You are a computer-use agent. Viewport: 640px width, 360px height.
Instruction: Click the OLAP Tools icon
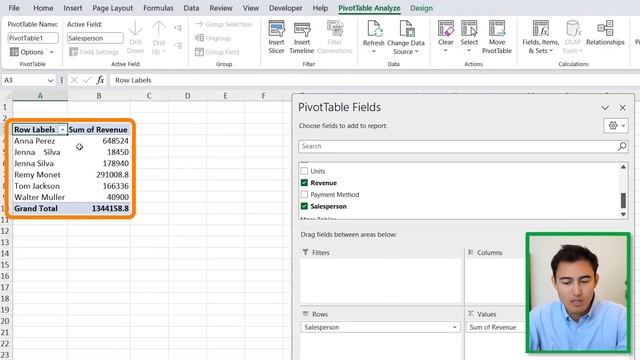[573, 29]
